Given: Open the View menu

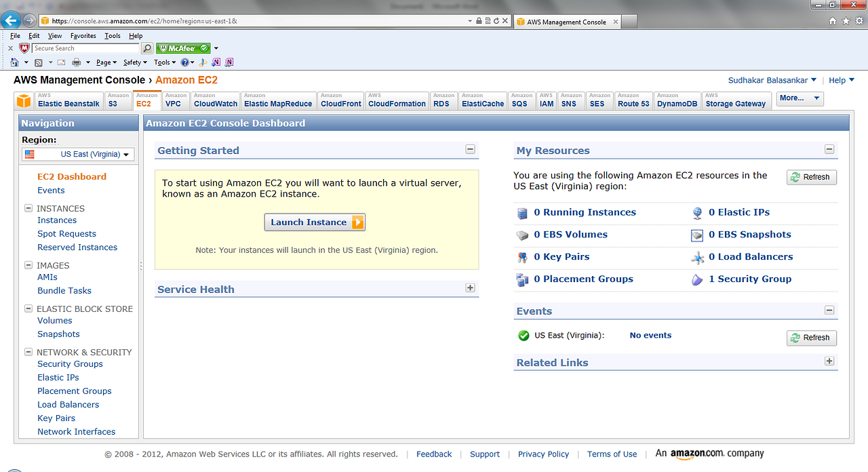Looking at the screenshot, I should [55, 36].
